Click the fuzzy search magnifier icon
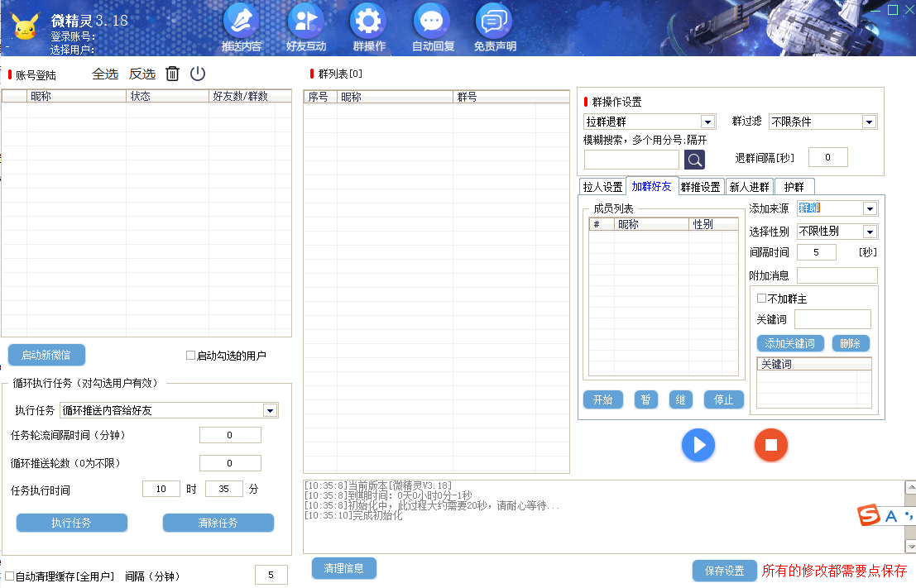The image size is (916, 588). [x=694, y=160]
